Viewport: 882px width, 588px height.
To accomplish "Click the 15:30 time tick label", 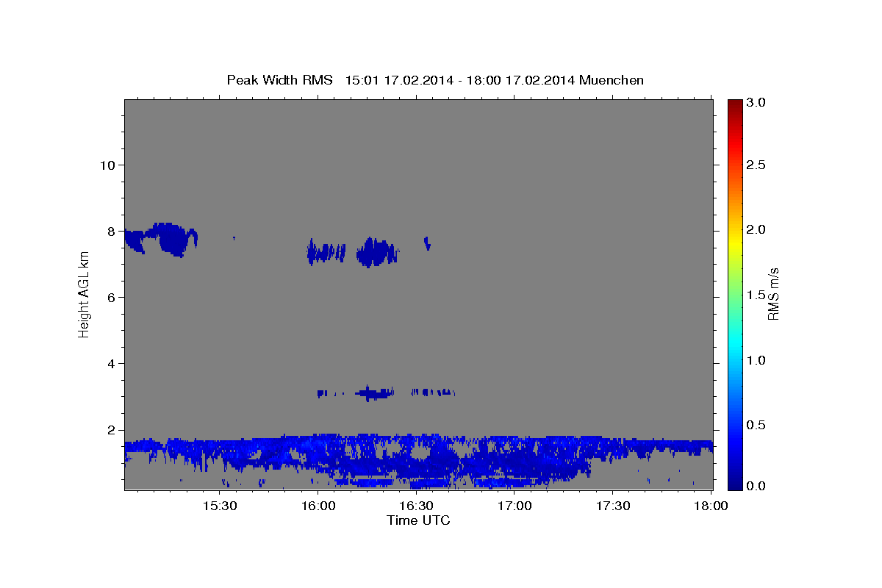I will [220, 506].
